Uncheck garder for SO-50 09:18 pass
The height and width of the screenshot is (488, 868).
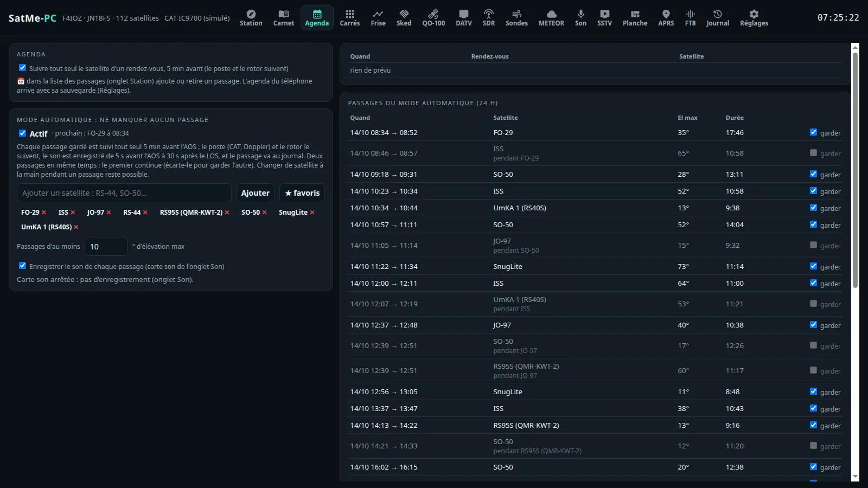tap(813, 174)
